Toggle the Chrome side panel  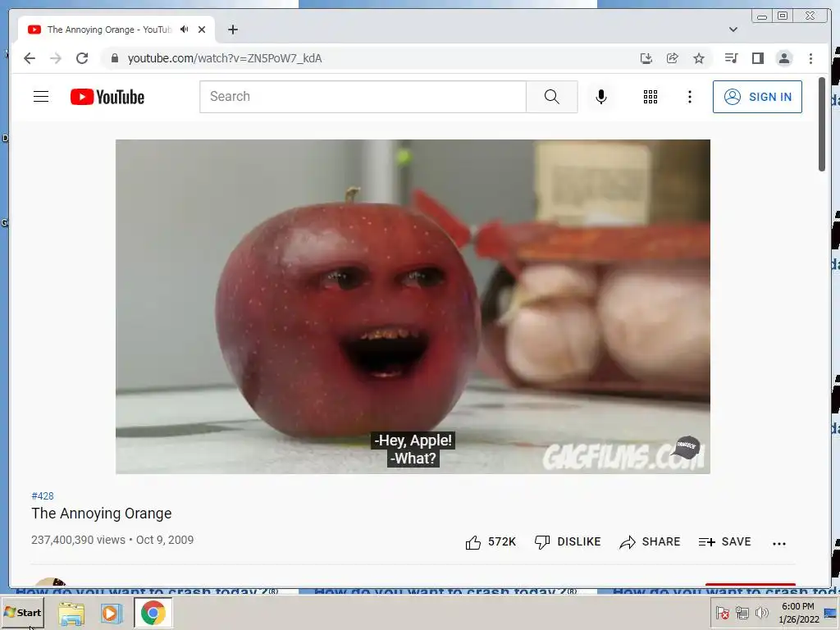pos(757,58)
